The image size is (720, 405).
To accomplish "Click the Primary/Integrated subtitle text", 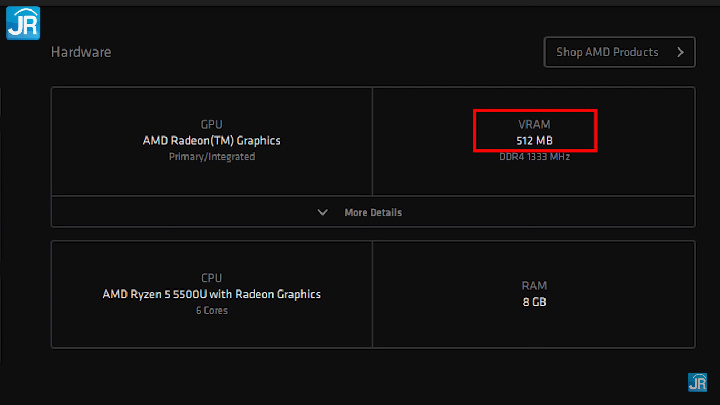I will click(211, 157).
